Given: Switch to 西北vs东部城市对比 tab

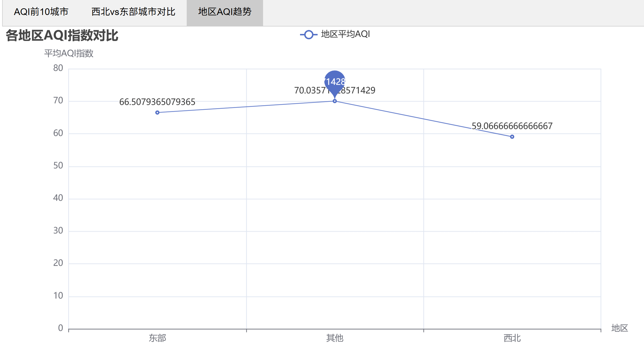Looking at the screenshot, I should (133, 12).
